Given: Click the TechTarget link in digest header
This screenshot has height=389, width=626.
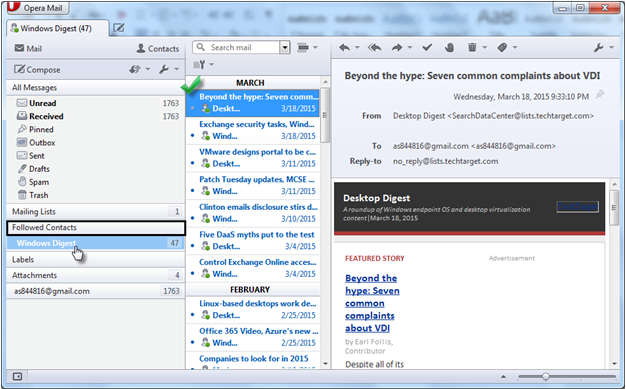Looking at the screenshot, I should 577,206.
